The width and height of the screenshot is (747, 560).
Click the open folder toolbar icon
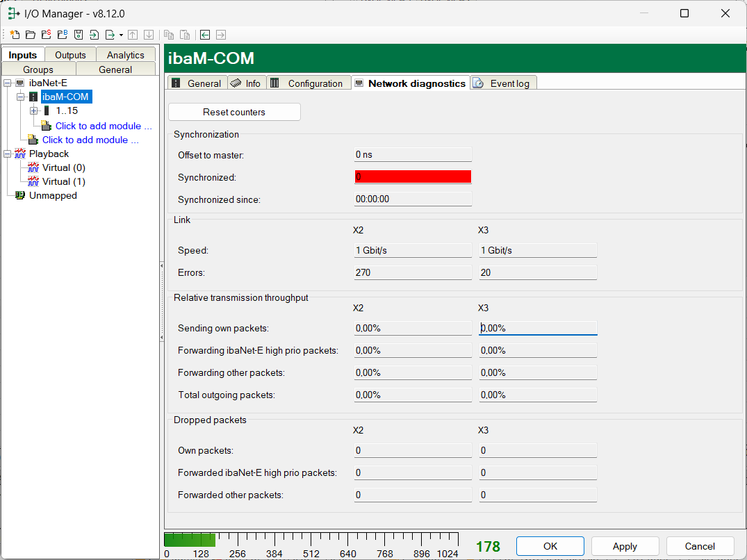point(30,35)
